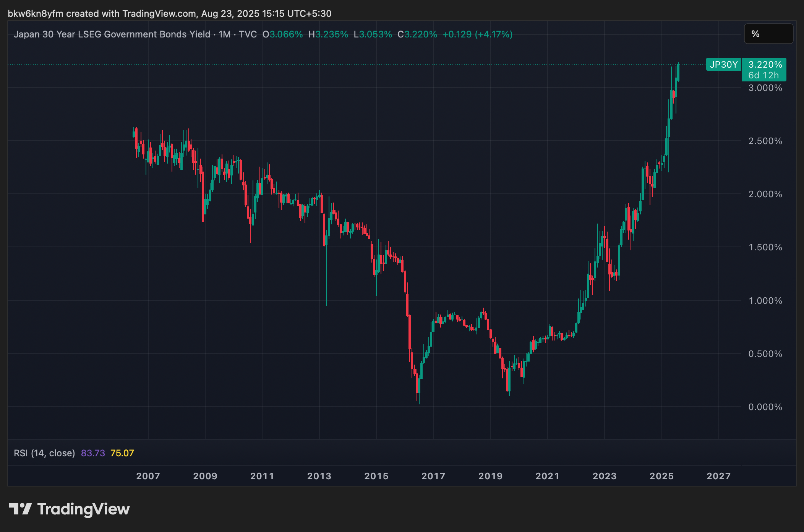The height and width of the screenshot is (532, 804).
Task: Click the 0.000% price axis label
Action: click(x=765, y=407)
